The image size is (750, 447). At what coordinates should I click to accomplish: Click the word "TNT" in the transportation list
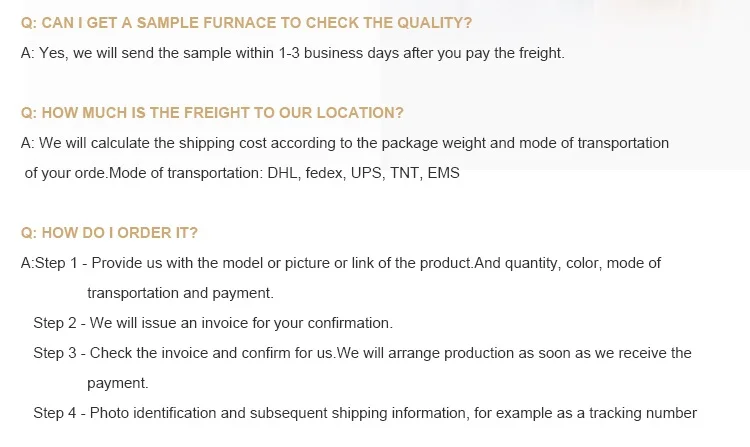click(404, 173)
